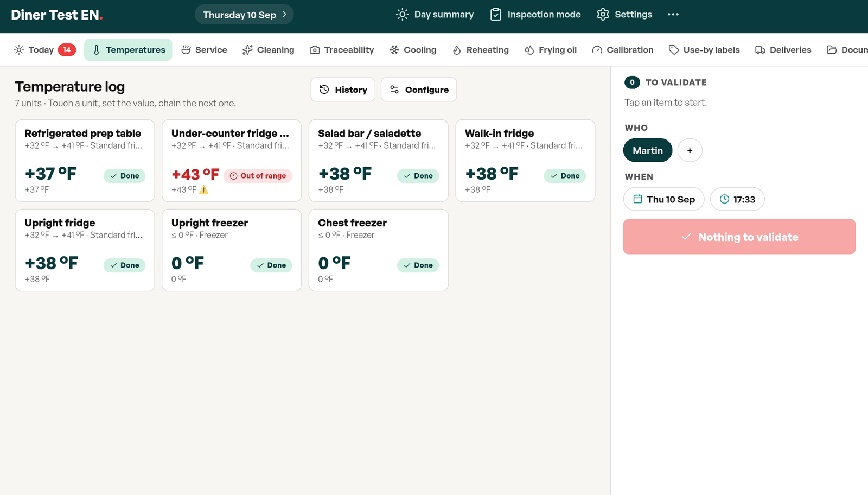Click the +37 °F reading on prep table
The height and width of the screenshot is (495, 868).
[50, 174]
